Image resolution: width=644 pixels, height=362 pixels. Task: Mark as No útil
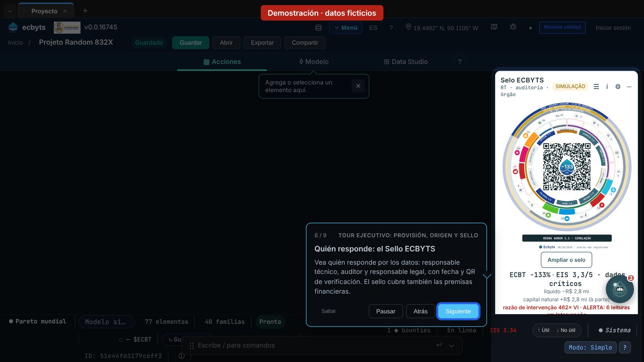coord(566,330)
